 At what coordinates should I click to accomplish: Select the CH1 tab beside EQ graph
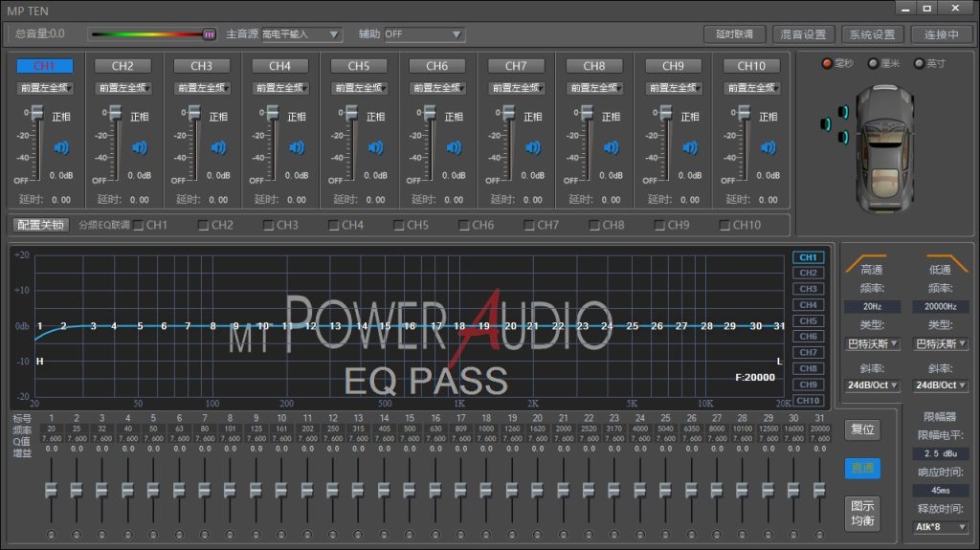pos(808,257)
